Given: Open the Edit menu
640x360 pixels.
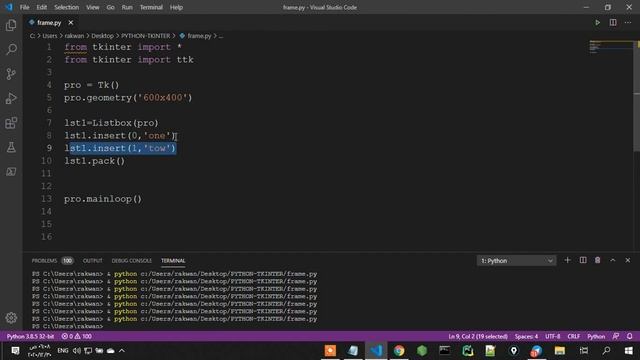Looking at the screenshot, I should coord(42,7).
